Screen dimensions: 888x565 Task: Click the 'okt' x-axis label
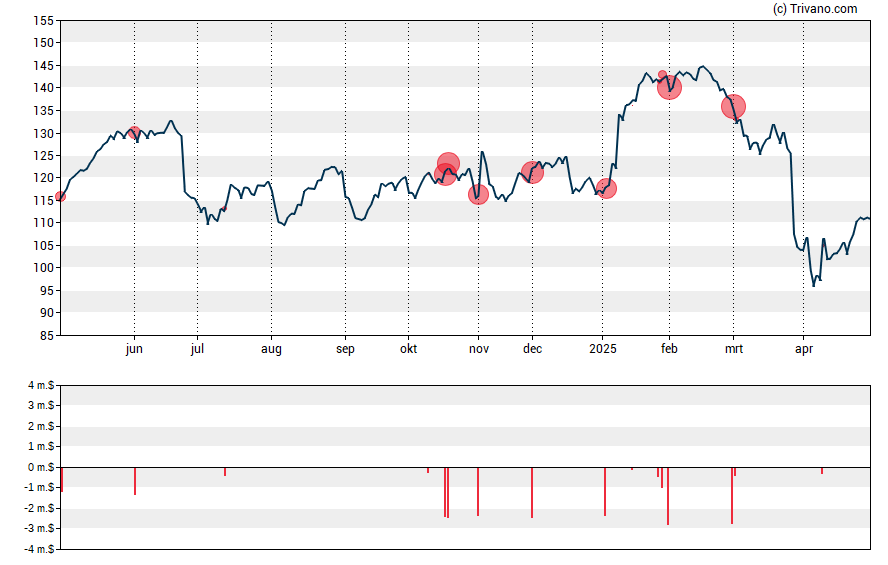pyautogui.click(x=408, y=349)
